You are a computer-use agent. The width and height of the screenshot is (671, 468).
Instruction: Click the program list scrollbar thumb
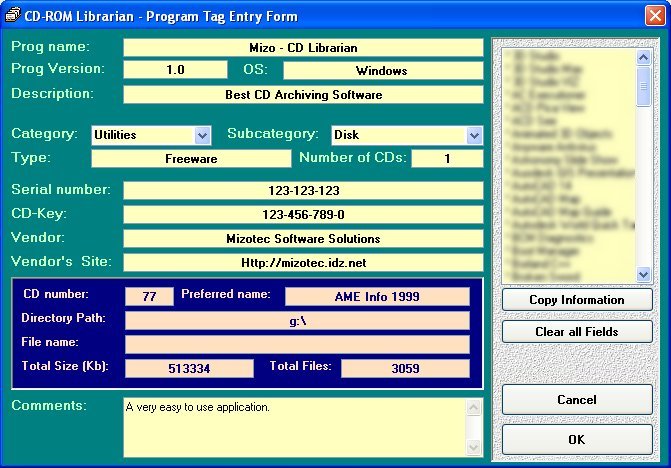coord(644,86)
